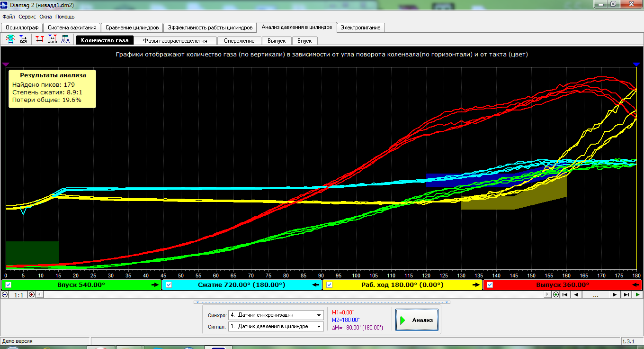Viewport: 644px width, 349px height.
Task: Click the cylinder pressure waveform toolbar icon
Action: (x=10, y=39)
